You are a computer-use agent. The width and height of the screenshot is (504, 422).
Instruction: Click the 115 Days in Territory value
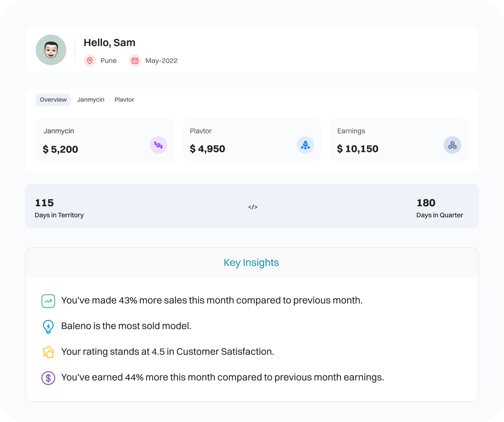(44, 203)
